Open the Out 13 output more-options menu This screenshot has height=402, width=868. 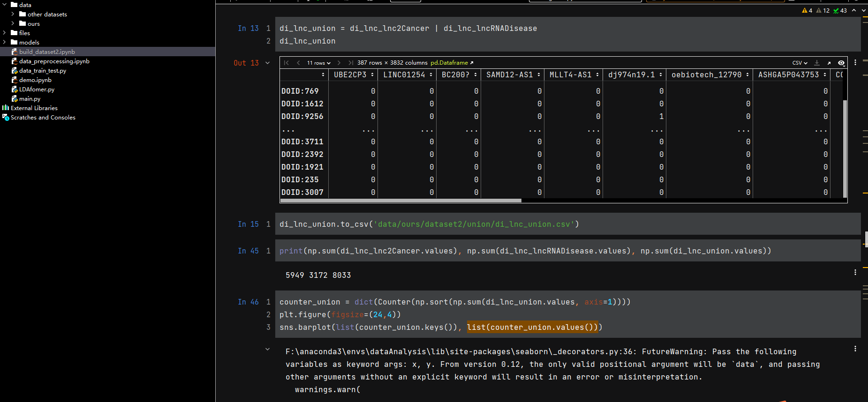(855, 63)
